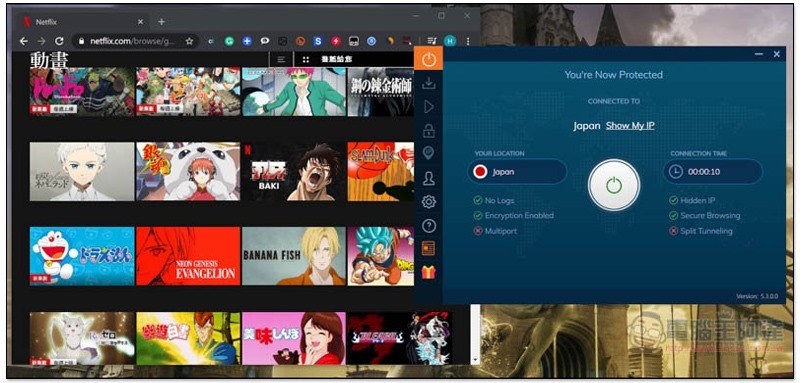Click the orange circle extension icon
Image resolution: width=800 pixels, height=383 pixels.
[x=301, y=41]
